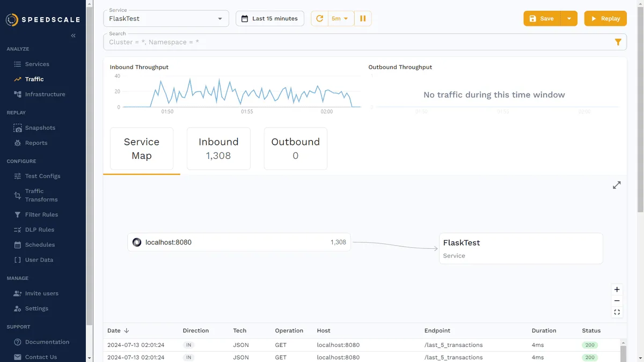Viewport: 644px width, 362px height.
Task: Open the Snapshots page from sidebar
Action: point(40,128)
